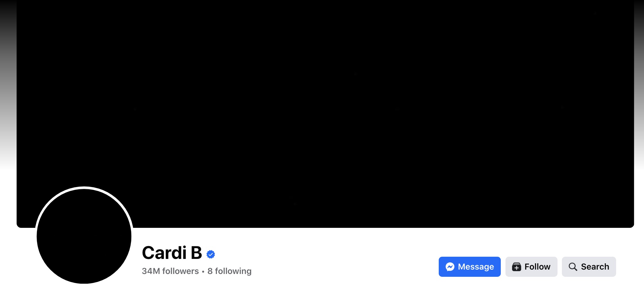Click the dot separator between follower counts
This screenshot has height=295, width=644.
pos(203,271)
